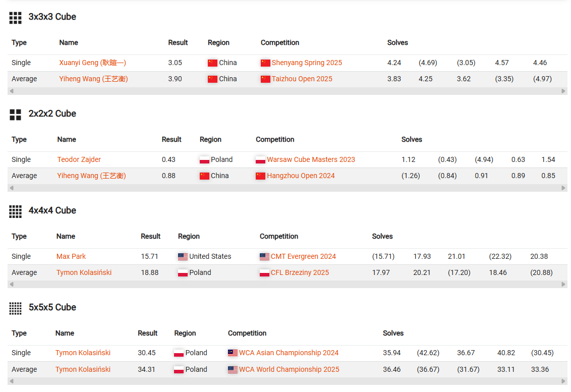The width and height of the screenshot is (571, 392).
Task: Click the 2x2x2 Cube grid icon
Action: pos(15,115)
